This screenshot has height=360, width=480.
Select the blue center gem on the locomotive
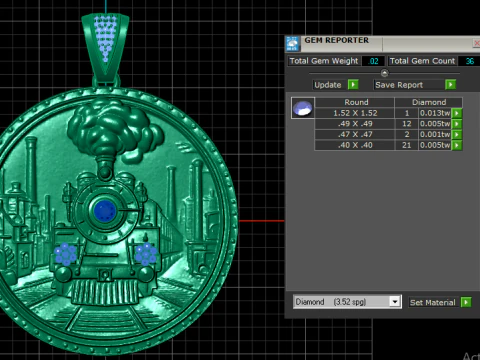pos(105,210)
